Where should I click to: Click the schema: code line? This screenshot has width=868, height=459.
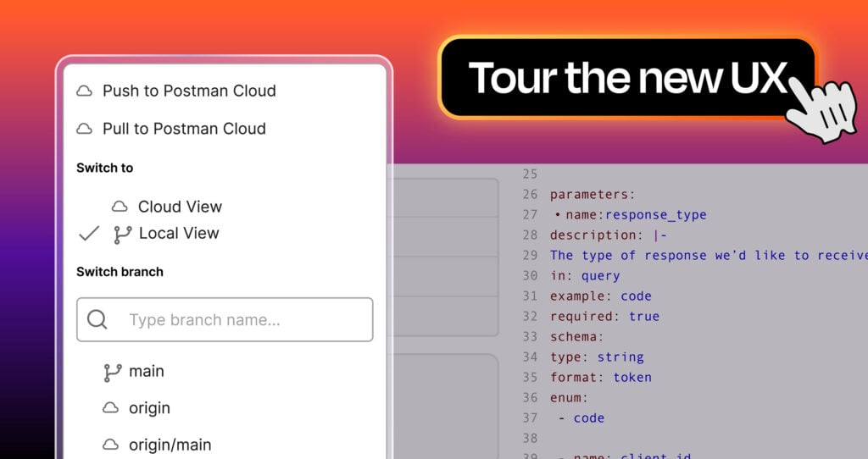coord(576,337)
